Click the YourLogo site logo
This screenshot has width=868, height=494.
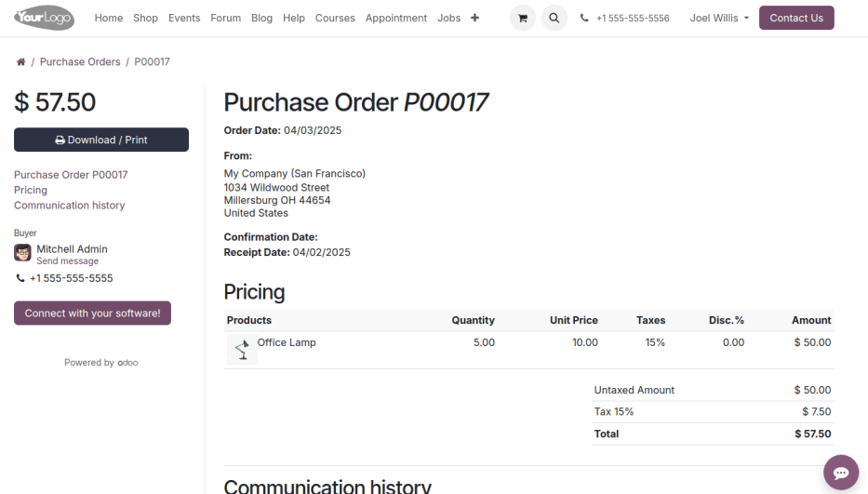coord(44,18)
